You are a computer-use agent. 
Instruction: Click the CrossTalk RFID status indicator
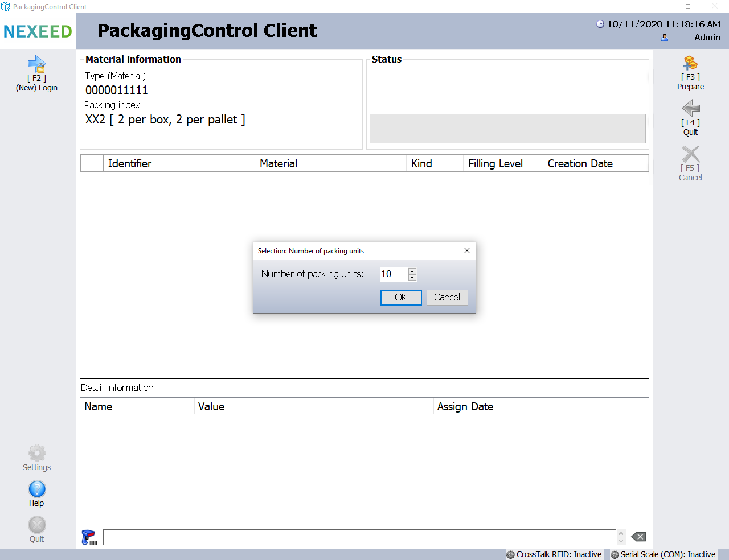554,554
